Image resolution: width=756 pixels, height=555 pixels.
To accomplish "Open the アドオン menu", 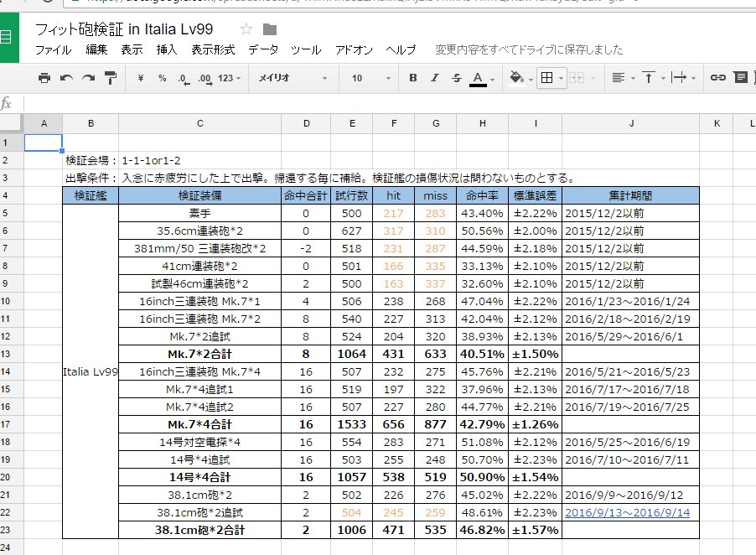I will click(354, 49).
